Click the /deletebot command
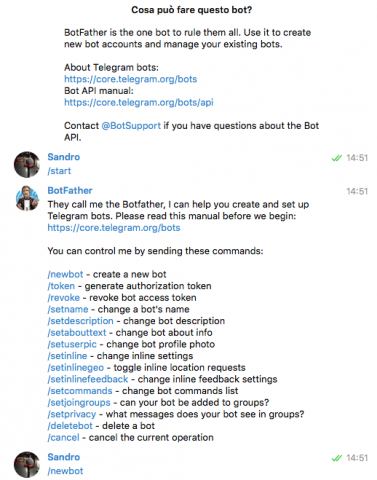This screenshot has width=377, height=480. (70, 426)
